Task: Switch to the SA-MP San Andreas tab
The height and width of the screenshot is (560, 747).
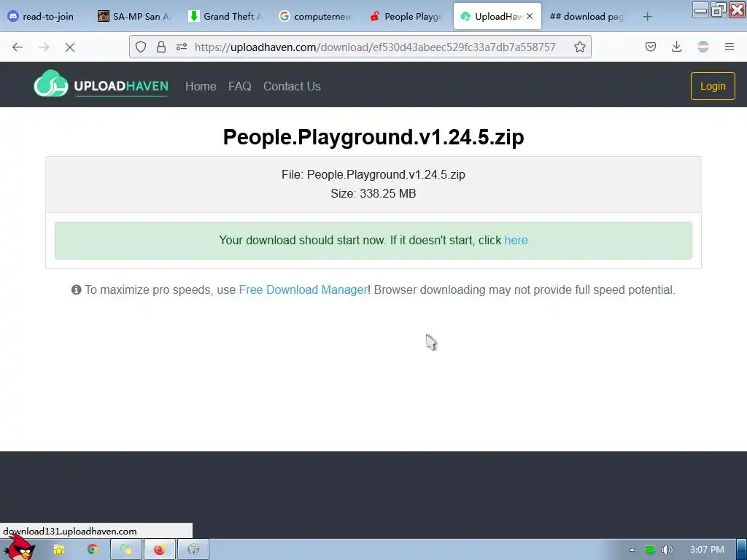Action: pyautogui.click(x=133, y=16)
